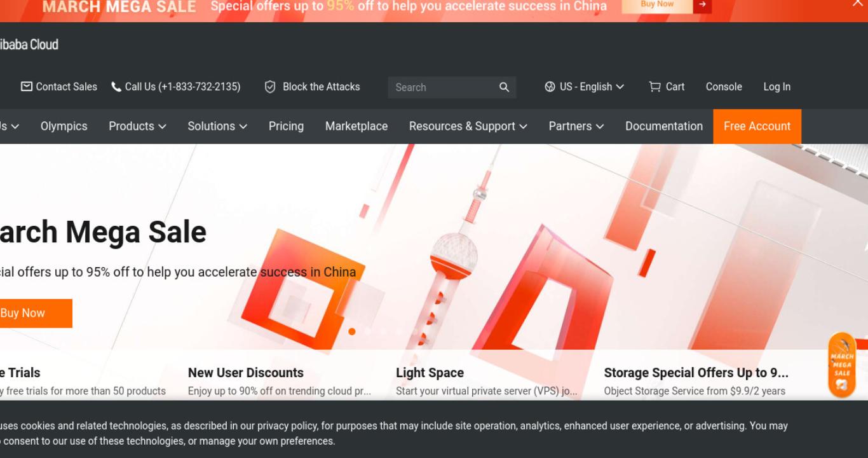The height and width of the screenshot is (458, 868).
Task: Open the Marketplace nav item
Action: [x=356, y=126]
